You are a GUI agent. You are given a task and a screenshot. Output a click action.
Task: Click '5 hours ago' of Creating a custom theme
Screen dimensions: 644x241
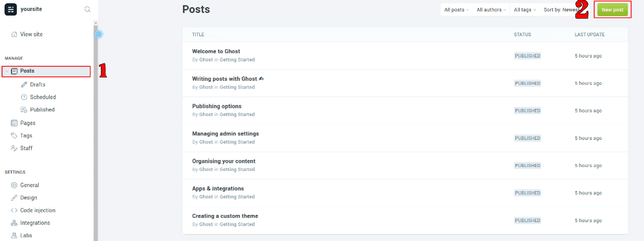pyautogui.click(x=588, y=220)
